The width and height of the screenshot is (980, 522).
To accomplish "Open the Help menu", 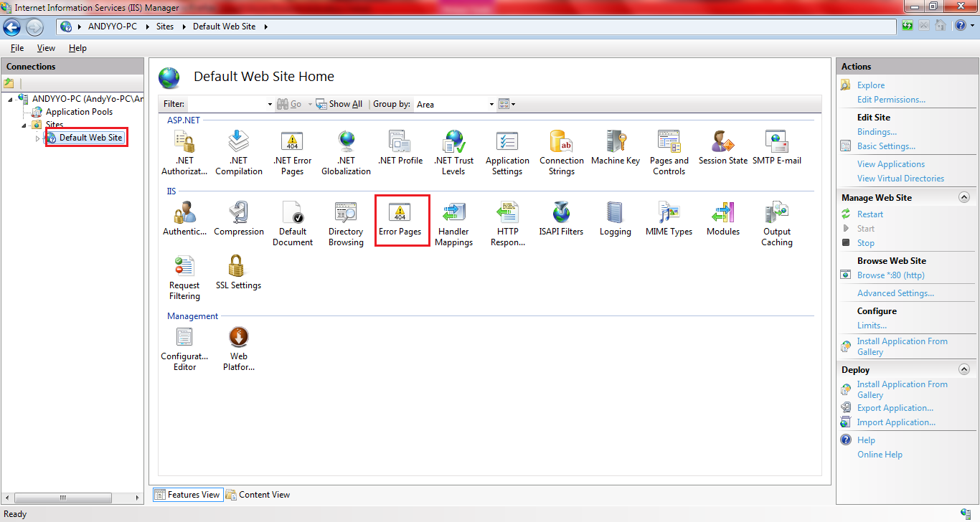I will [x=77, y=48].
